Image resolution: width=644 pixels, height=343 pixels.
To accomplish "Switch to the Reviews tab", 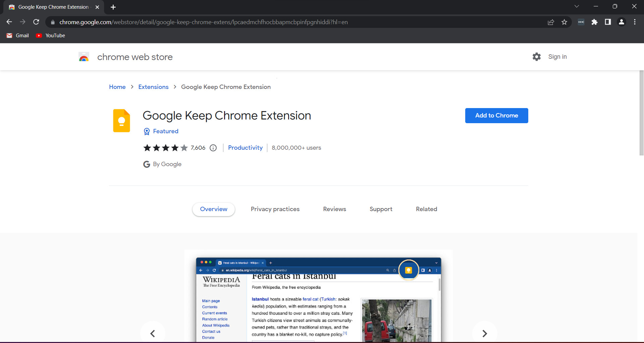I will pyautogui.click(x=334, y=209).
